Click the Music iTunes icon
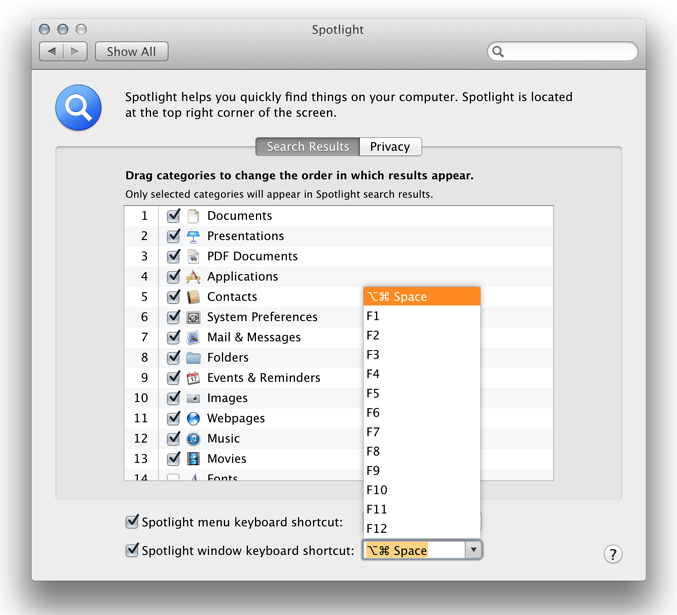This screenshot has width=677, height=615. [x=193, y=439]
